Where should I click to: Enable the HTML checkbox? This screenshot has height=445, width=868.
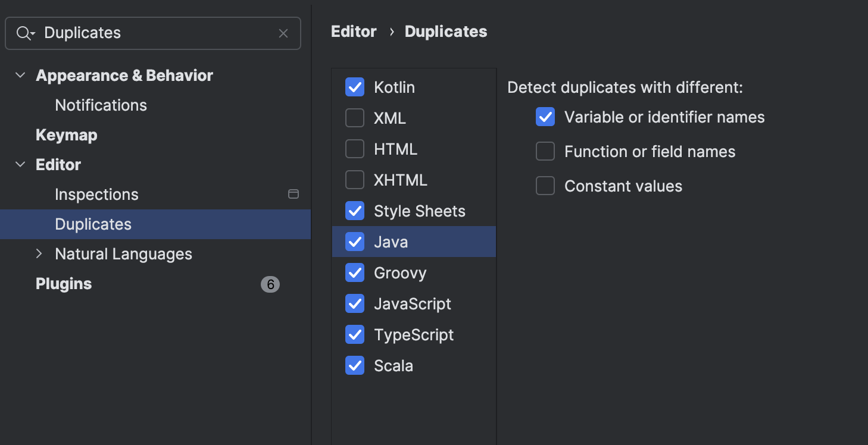[x=354, y=149]
